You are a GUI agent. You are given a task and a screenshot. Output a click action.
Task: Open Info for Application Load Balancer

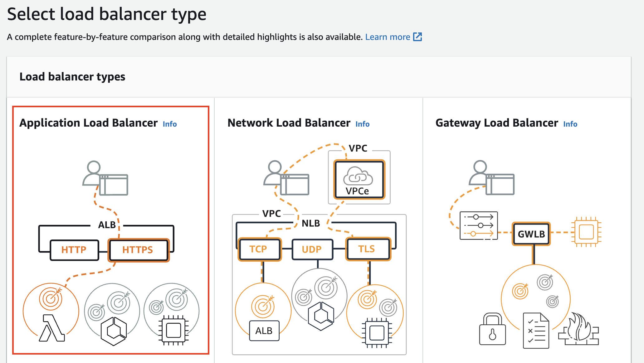[170, 124]
